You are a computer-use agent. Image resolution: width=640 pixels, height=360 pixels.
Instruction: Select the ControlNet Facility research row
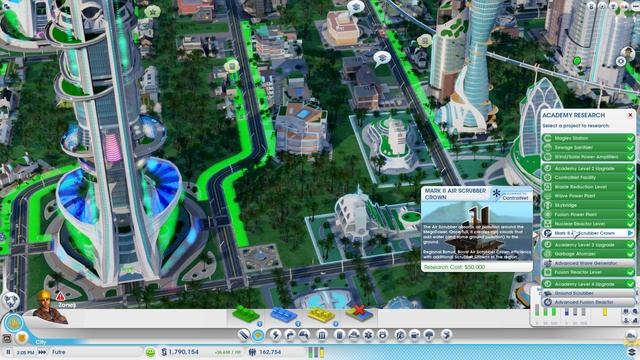tap(588, 178)
